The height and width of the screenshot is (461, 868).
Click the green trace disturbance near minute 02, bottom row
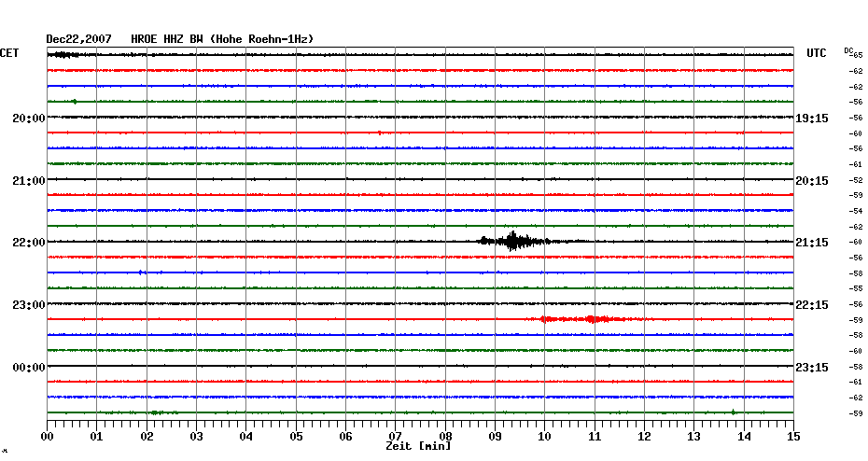pos(158,412)
